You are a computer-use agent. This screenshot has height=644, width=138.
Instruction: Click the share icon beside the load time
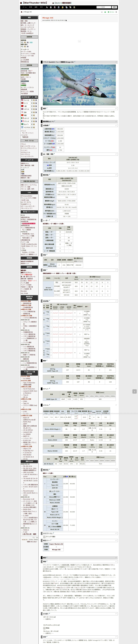coord(102,12)
